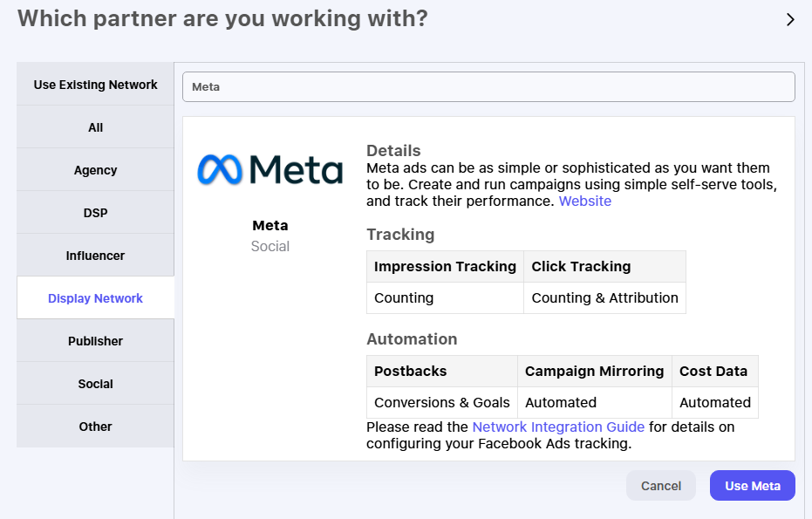Open the Network Integration Guide link
Screen dimensions: 812x519
[558, 427]
